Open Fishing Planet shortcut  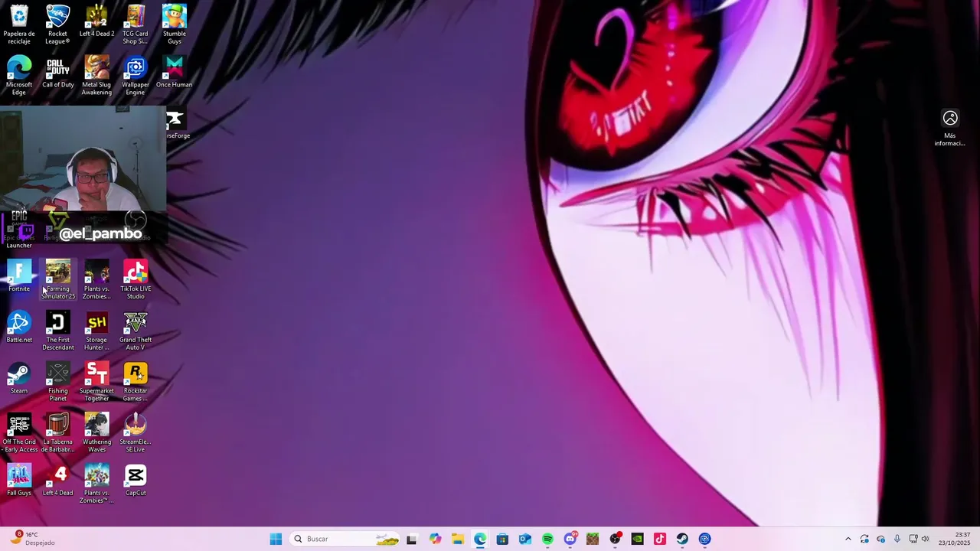tap(58, 382)
